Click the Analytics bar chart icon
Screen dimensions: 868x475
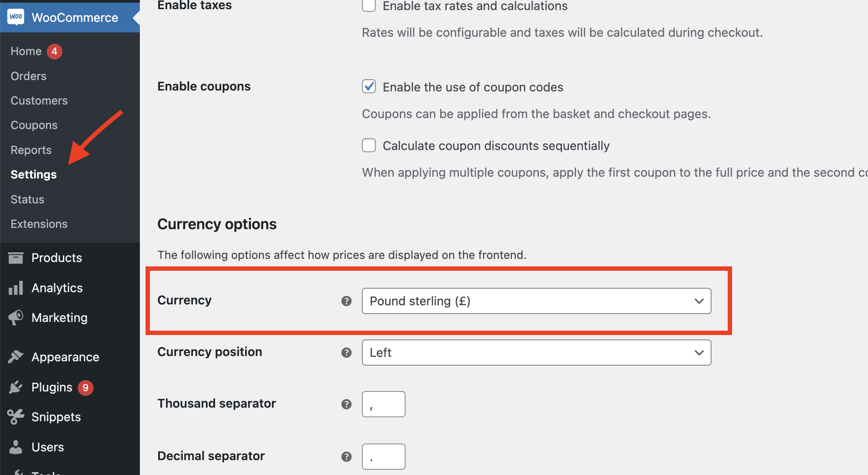(x=16, y=288)
